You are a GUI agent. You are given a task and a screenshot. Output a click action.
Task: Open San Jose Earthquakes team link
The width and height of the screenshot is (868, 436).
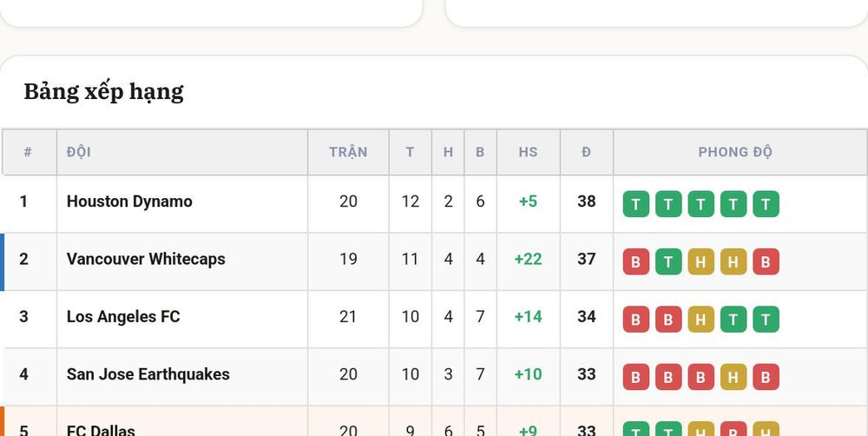(x=148, y=374)
